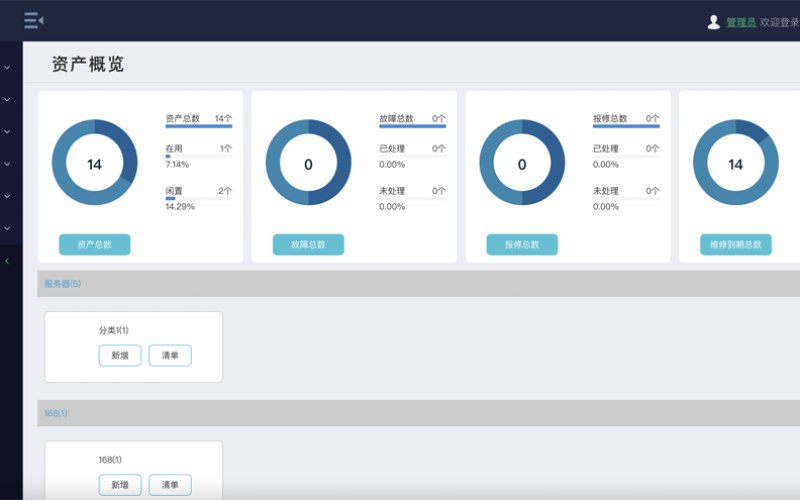The height and width of the screenshot is (500, 800).
Task: Click the 已处理 label in the 报修总数 card
Action: click(x=606, y=148)
